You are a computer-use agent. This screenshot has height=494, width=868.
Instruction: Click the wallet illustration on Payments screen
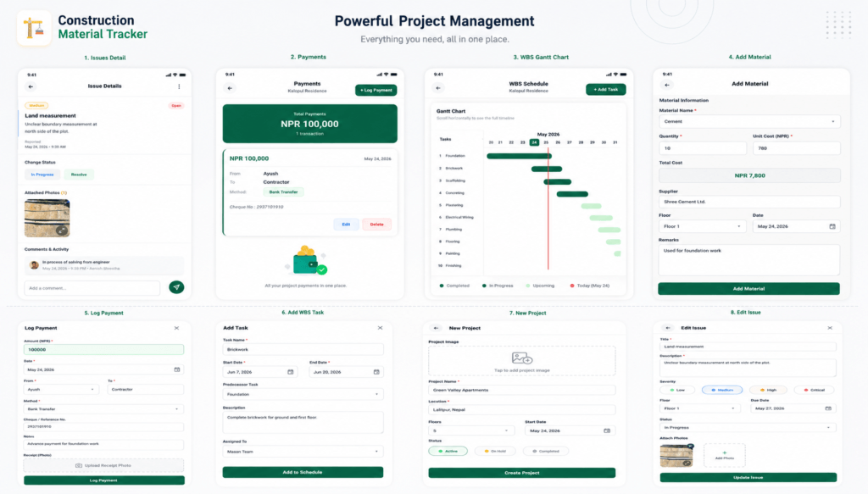[307, 260]
